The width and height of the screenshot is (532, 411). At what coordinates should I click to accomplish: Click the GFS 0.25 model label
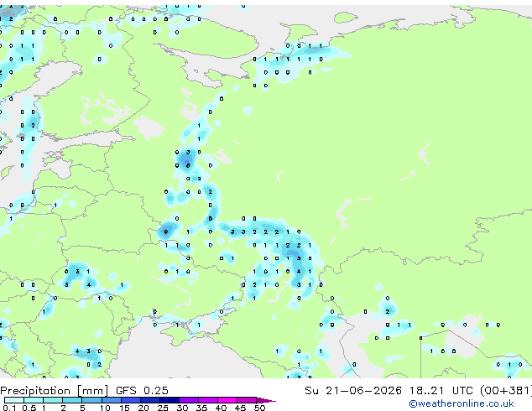coord(142,391)
